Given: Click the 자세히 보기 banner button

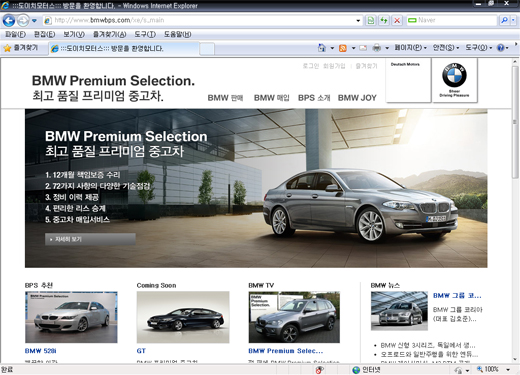Looking at the screenshot, I should tap(90, 239).
